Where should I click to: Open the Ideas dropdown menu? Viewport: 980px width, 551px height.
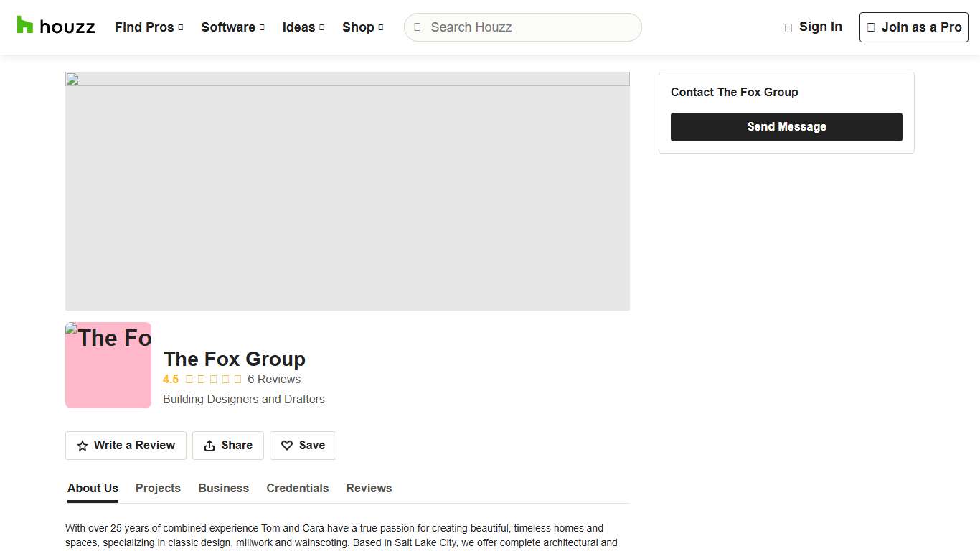[303, 27]
